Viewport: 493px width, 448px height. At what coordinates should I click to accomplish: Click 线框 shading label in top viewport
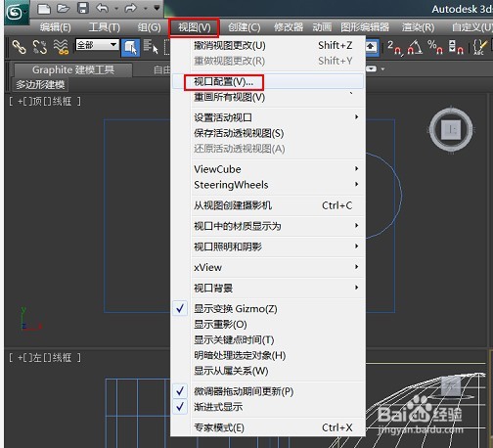tap(62, 102)
